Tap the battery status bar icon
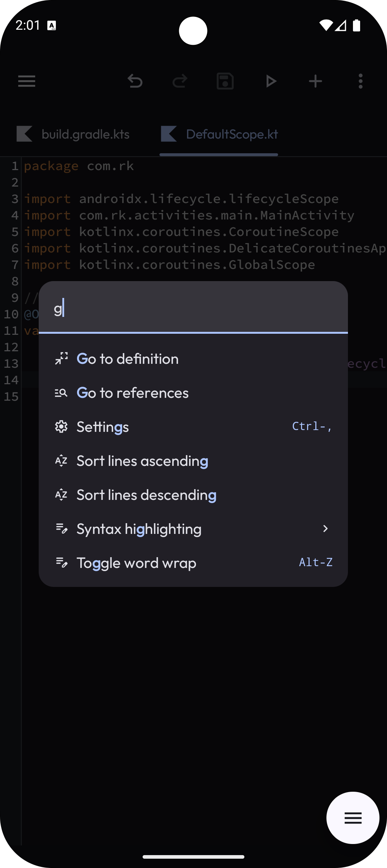Screen dimensions: 387x868 click(x=357, y=25)
